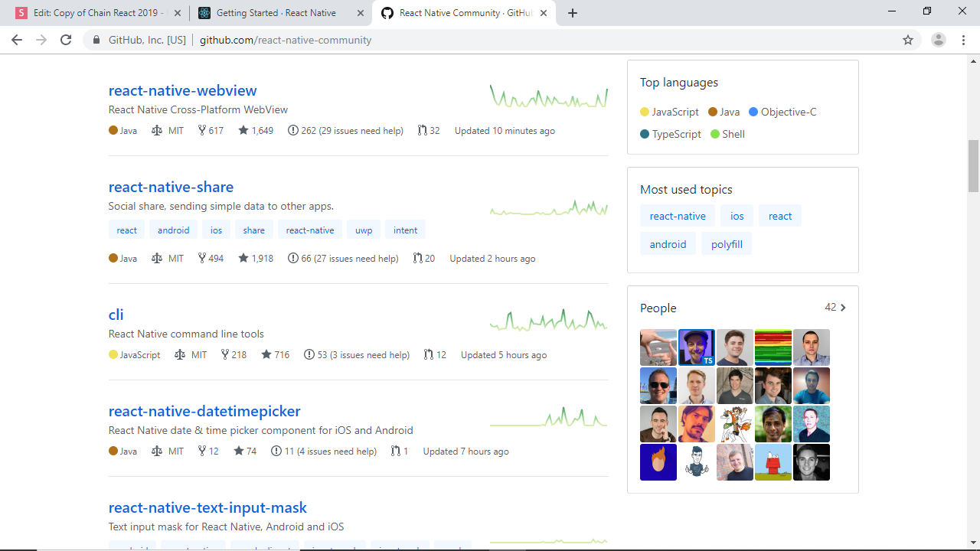View pull requests for the cli repository
Image resolution: width=980 pixels, height=551 pixels.
pyautogui.click(x=435, y=355)
